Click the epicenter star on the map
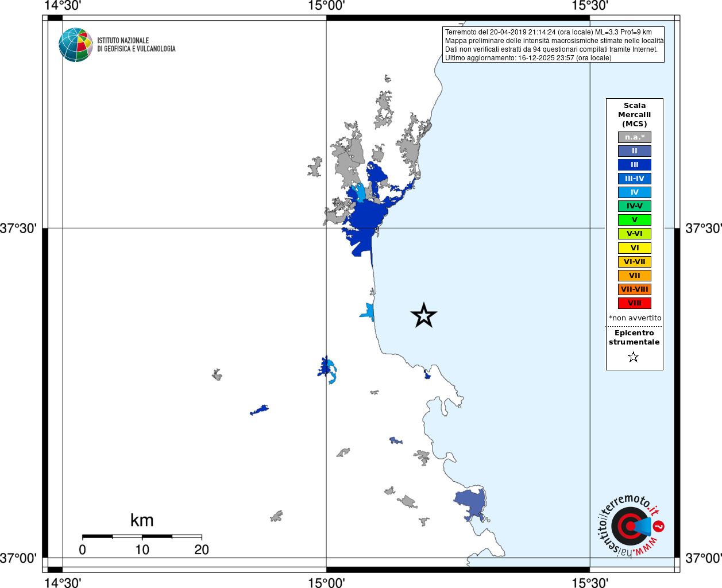 [x=424, y=315]
